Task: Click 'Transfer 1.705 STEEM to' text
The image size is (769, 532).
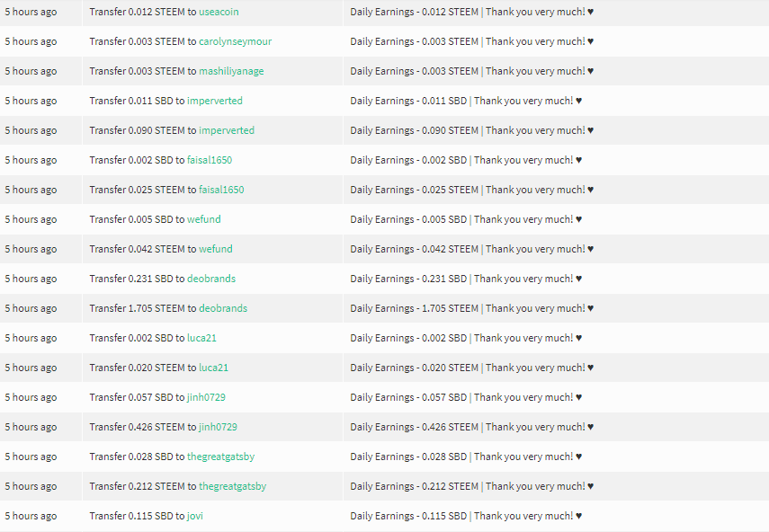Action: click(x=143, y=308)
